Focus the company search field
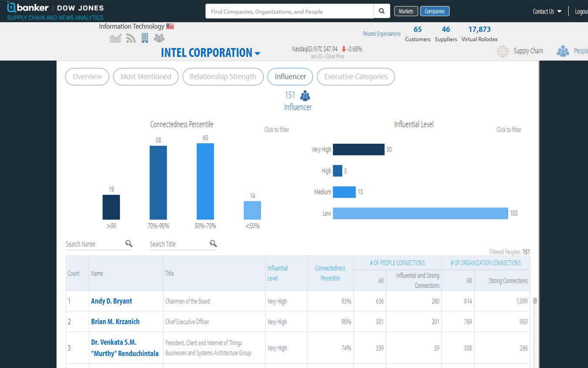The height and width of the screenshot is (368, 588). coord(289,11)
